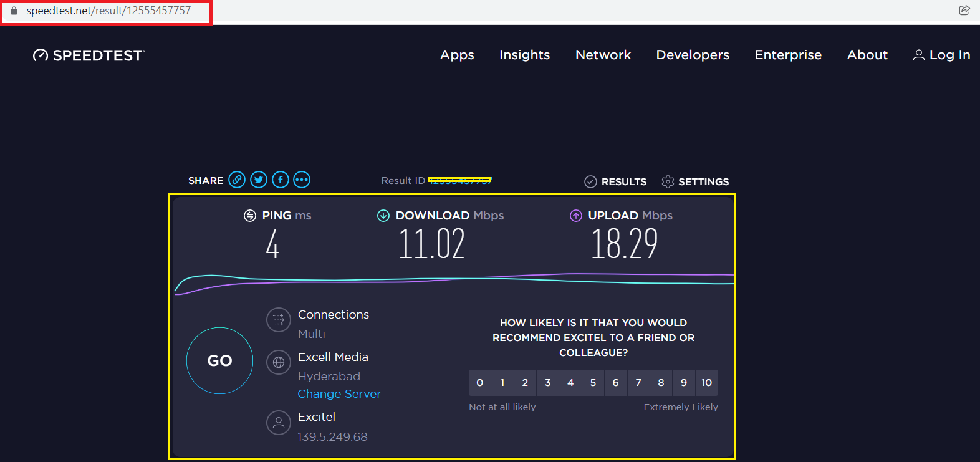Open Results history
This screenshot has height=462, width=980.
point(615,181)
